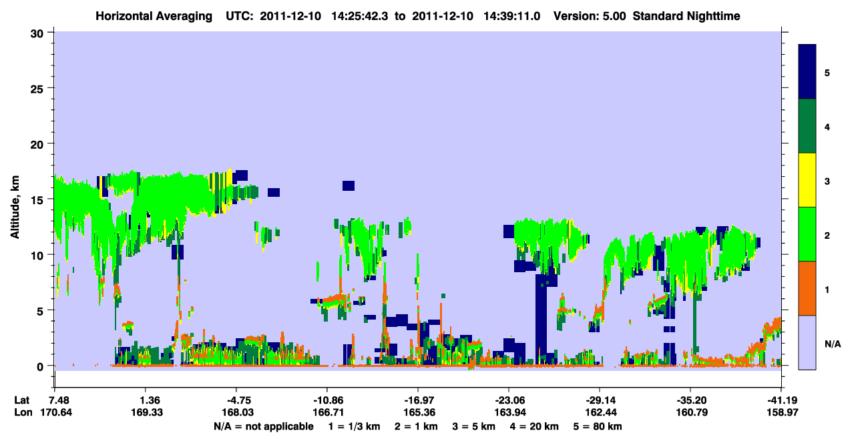The width and height of the screenshot is (868, 445).
Task: Click the y-axis tick label 0
Action: pyautogui.click(x=42, y=366)
